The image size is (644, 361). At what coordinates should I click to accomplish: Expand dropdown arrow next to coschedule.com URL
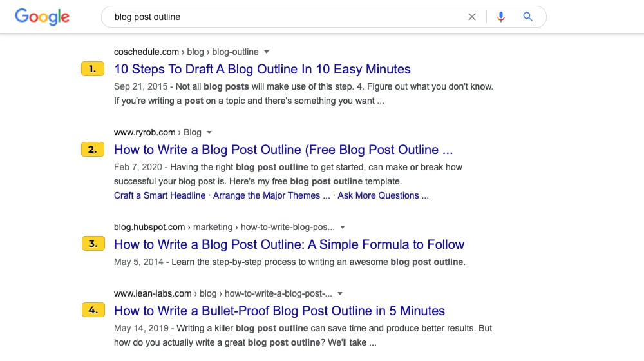click(267, 52)
